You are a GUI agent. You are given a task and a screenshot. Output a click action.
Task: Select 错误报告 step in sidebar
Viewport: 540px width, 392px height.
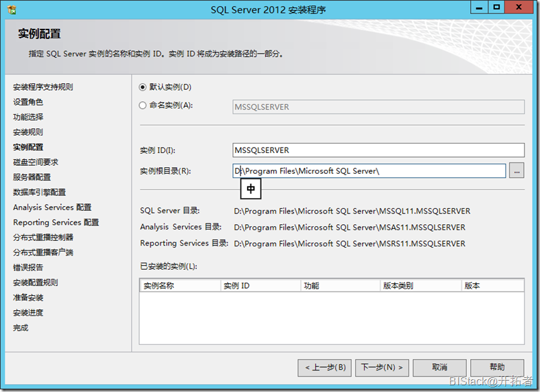pos(28,267)
